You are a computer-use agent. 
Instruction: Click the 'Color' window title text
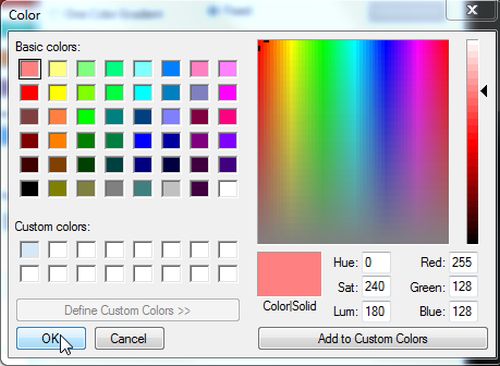coord(24,15)
